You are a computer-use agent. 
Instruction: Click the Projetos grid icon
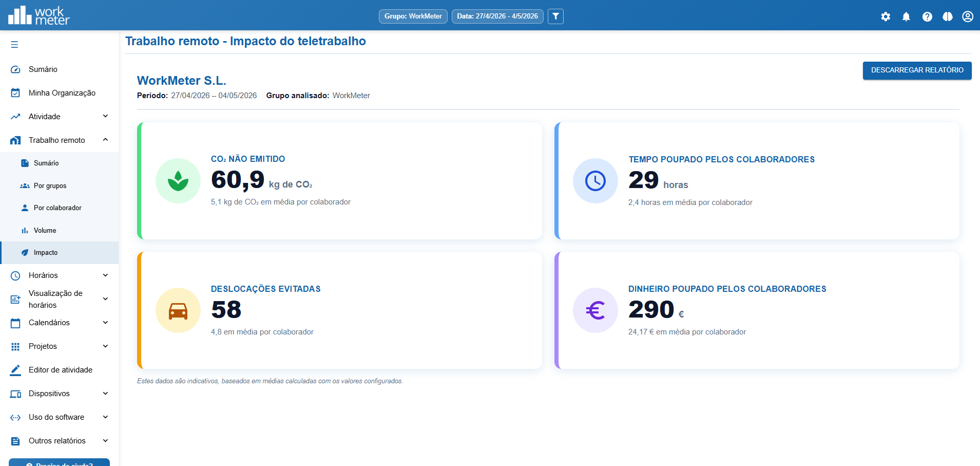pyautogui.click(x=15, y=347)
